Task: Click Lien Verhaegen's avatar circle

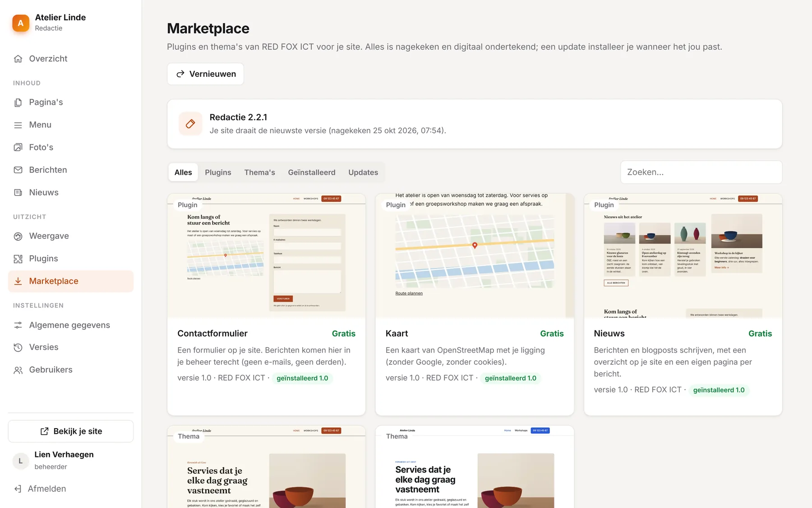Action: (x=20, y=461)
